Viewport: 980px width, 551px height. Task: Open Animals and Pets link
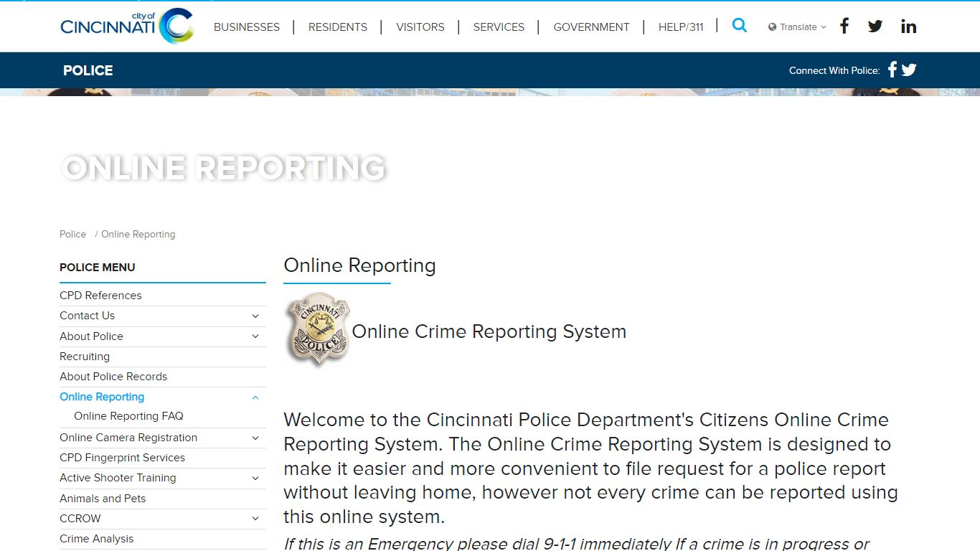103,499
